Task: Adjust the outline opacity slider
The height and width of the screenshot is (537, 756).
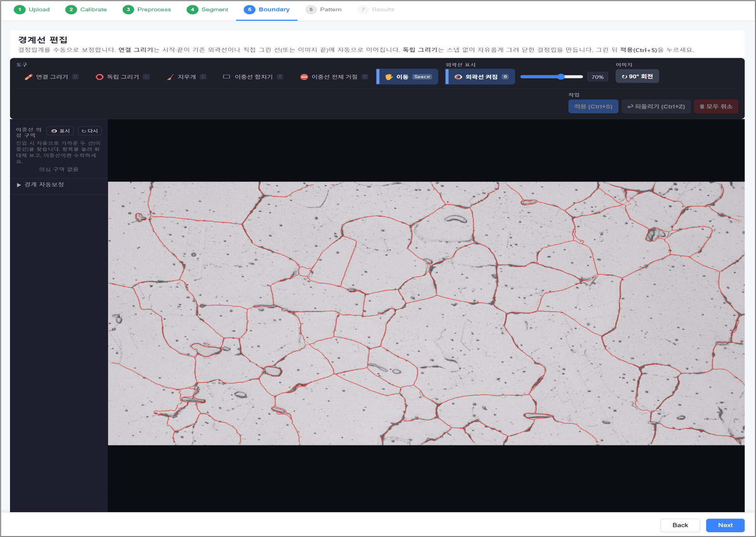Action: [551, 77]
